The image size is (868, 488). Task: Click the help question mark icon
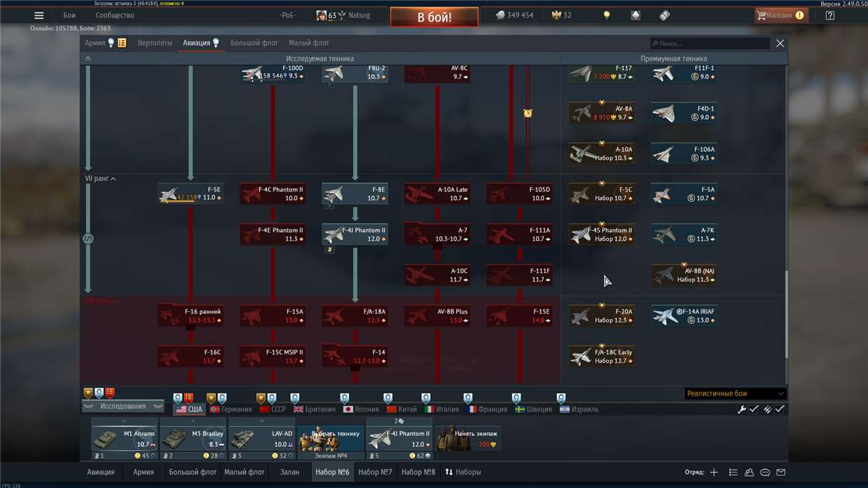[830, 15]
